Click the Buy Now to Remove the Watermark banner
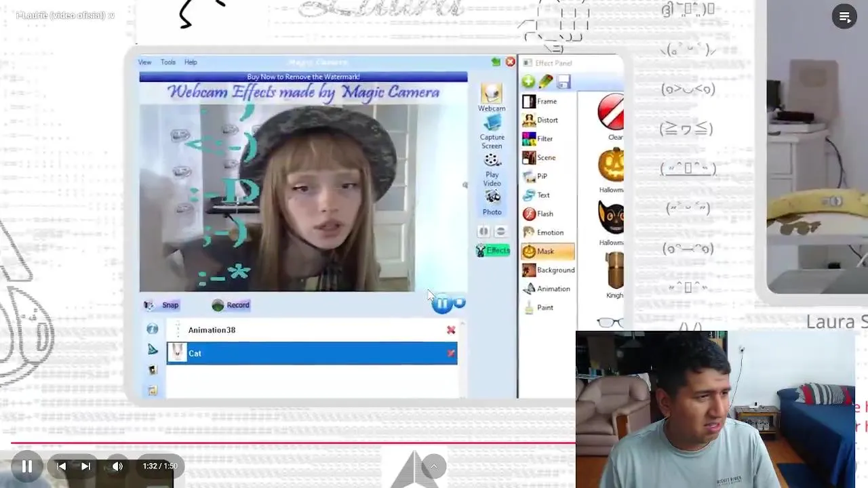Screen dimensions: 868x488 coord(303,77)
